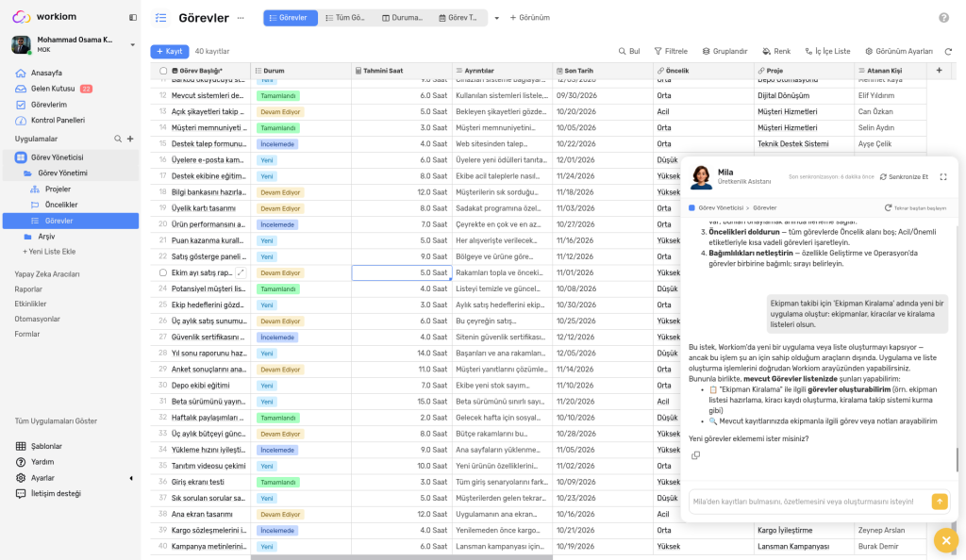This screenshot has height=560, width=966.
Task: Switch to the Görev T.. view tab
Action: (458, 18)
